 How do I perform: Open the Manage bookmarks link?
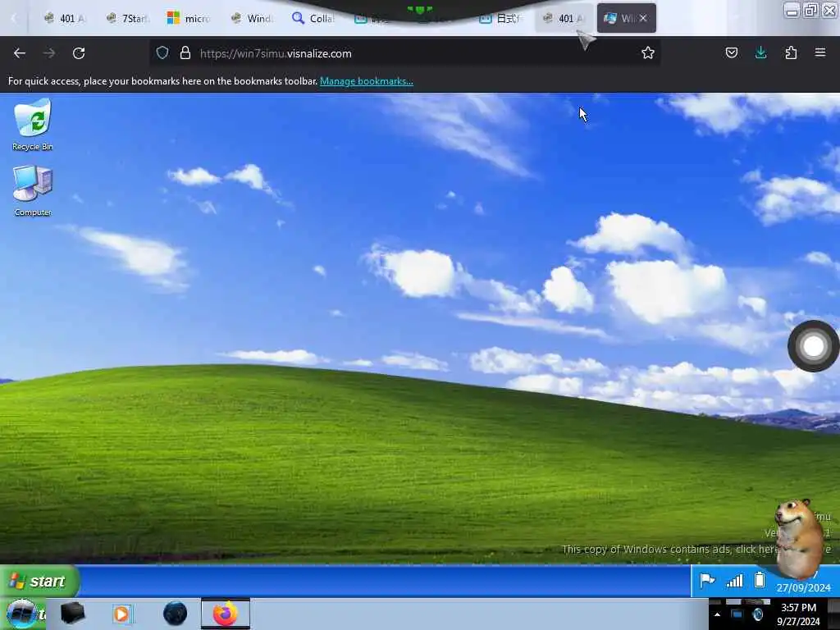367,81
